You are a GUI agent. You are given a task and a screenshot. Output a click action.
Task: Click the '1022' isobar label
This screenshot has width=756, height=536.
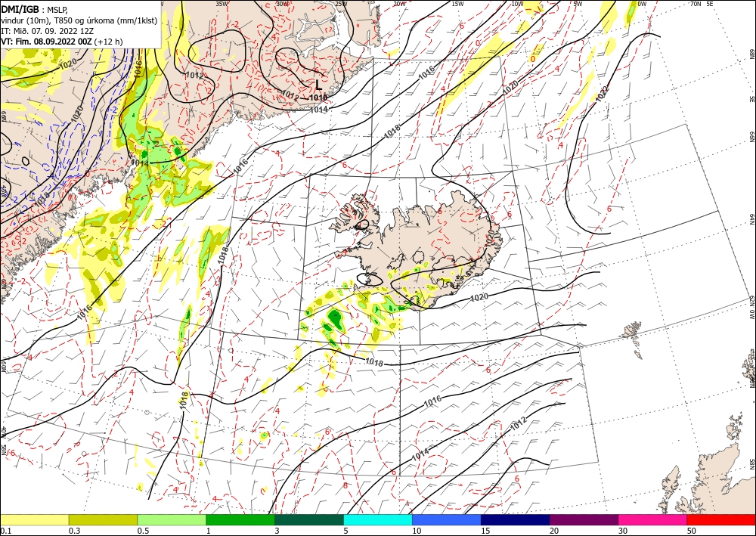pos(603,93)
